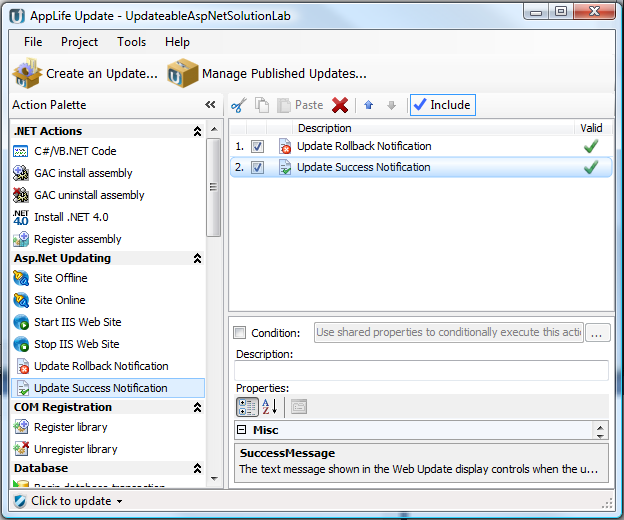This screenshot has height=520, width=624.
Task: Open the Click to update dropdown arrow
Action: pyautogui.click(x=119, y=502)
